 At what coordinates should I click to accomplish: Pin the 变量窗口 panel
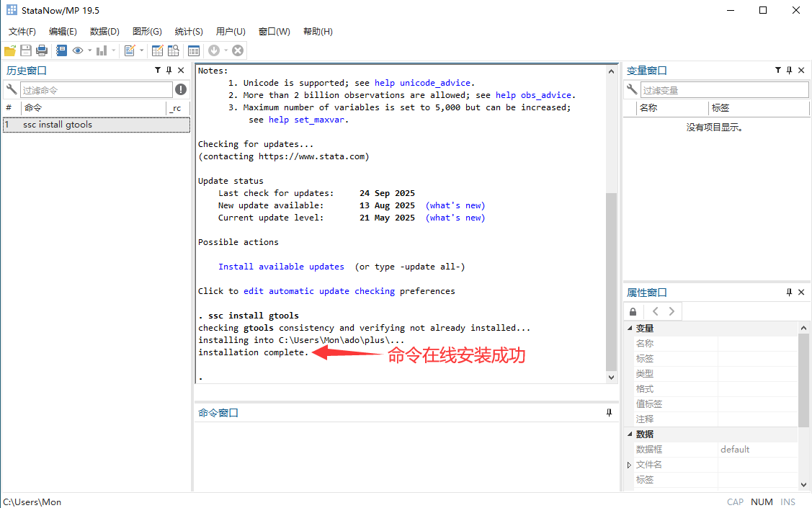(789, 70)
